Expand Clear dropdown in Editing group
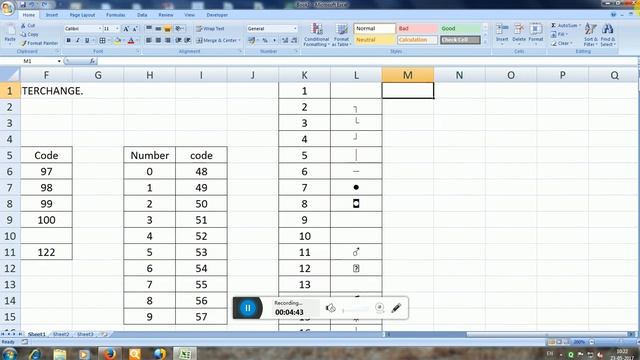Viewport: 640px width, 360px height. pos(571,43)
